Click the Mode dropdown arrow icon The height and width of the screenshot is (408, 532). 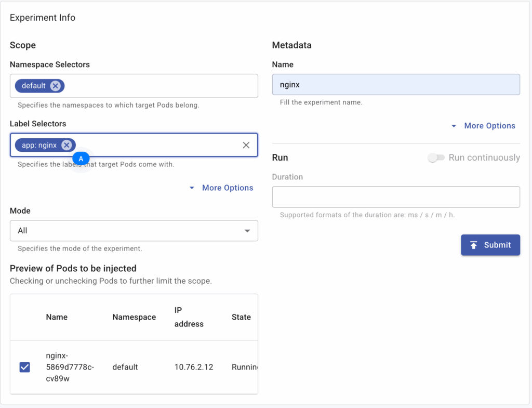click(x=247, y=231)
